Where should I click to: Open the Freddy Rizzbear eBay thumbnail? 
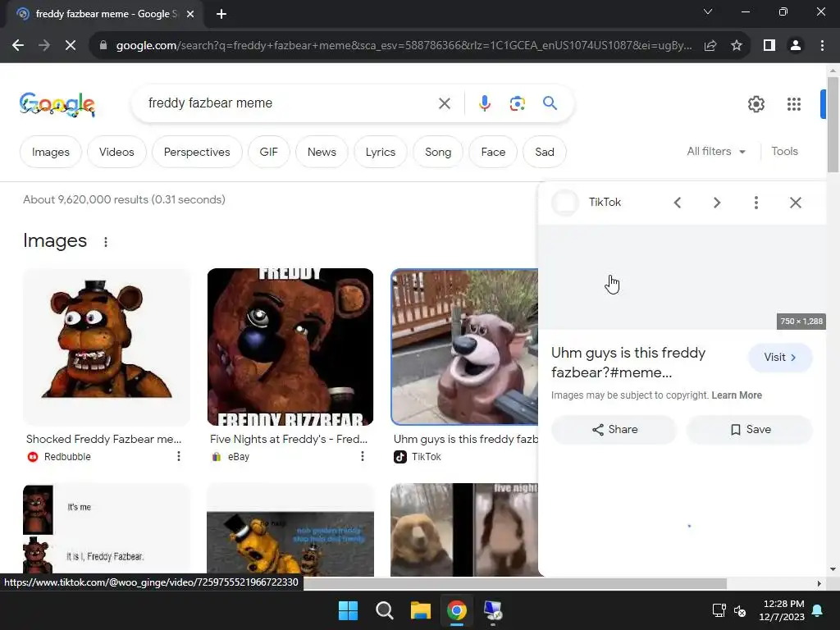coord(290,347)
